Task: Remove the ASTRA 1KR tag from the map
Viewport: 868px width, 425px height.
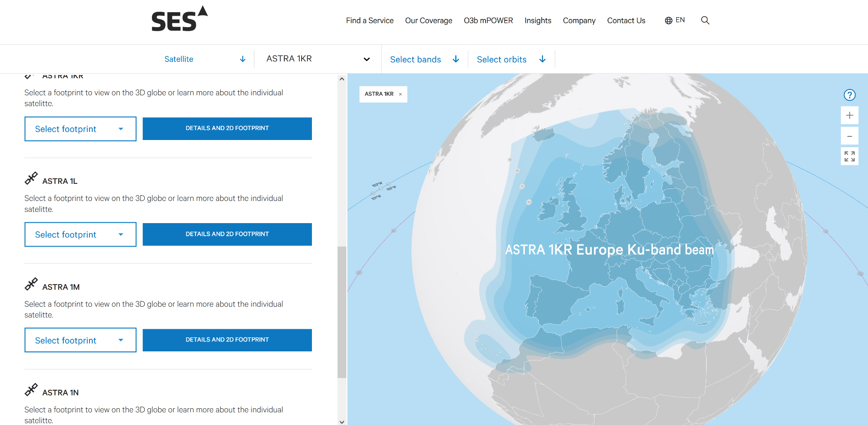Action: point(400,94)
